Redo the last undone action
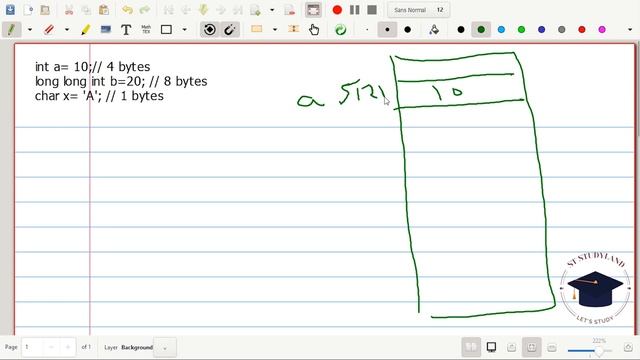 tap(144, 10)
